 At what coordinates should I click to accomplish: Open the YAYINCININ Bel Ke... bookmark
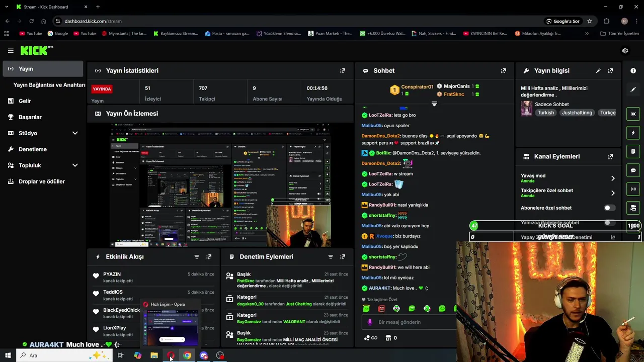point(484,34)
